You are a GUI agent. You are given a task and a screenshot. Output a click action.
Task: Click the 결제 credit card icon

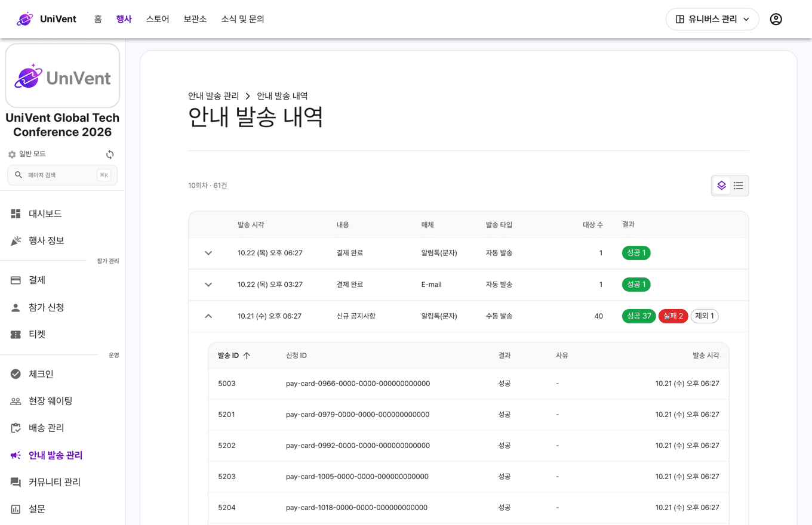pyautogui.click(x=16, y=280)
